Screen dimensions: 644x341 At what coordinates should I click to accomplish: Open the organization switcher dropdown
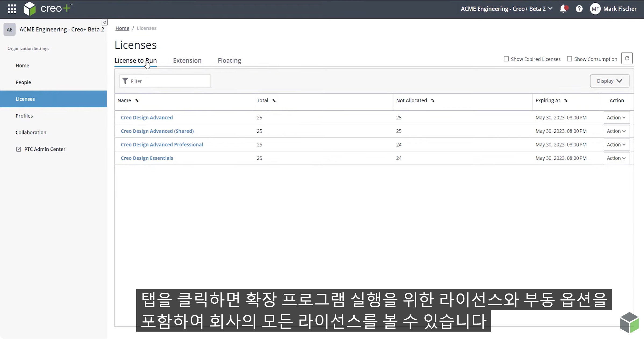(x=507, y=9)
